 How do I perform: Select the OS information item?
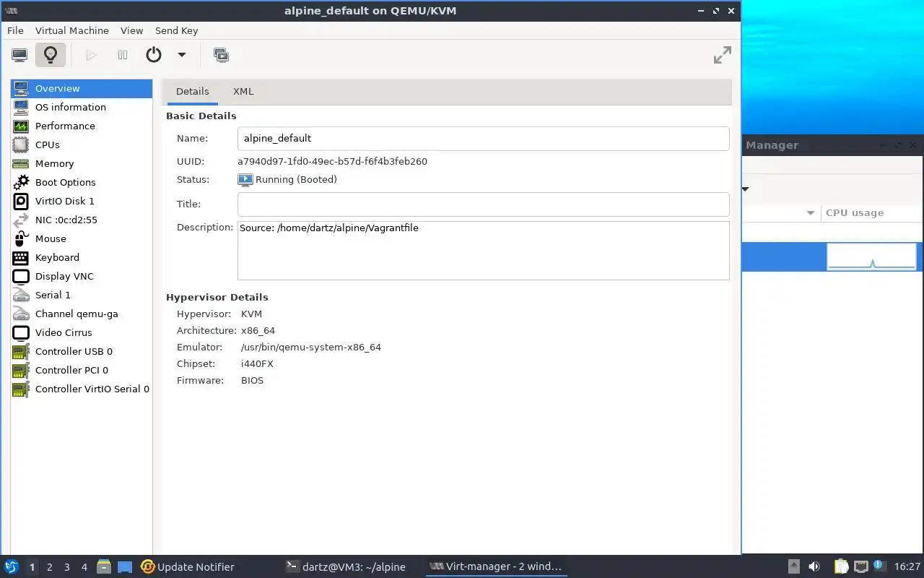82,107
